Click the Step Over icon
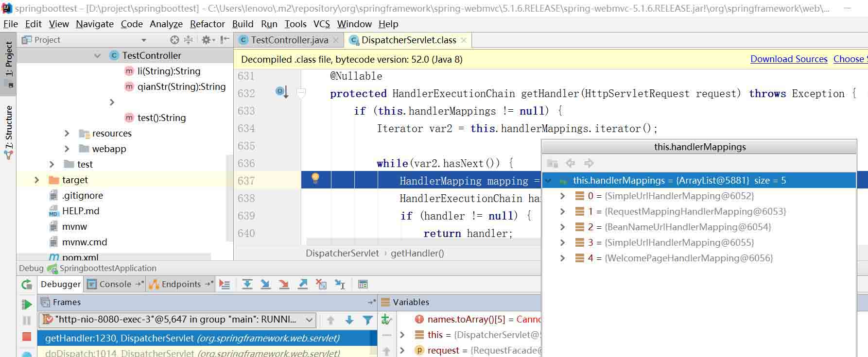Viewport: 868px width, 357px height. tap(247, 285)
